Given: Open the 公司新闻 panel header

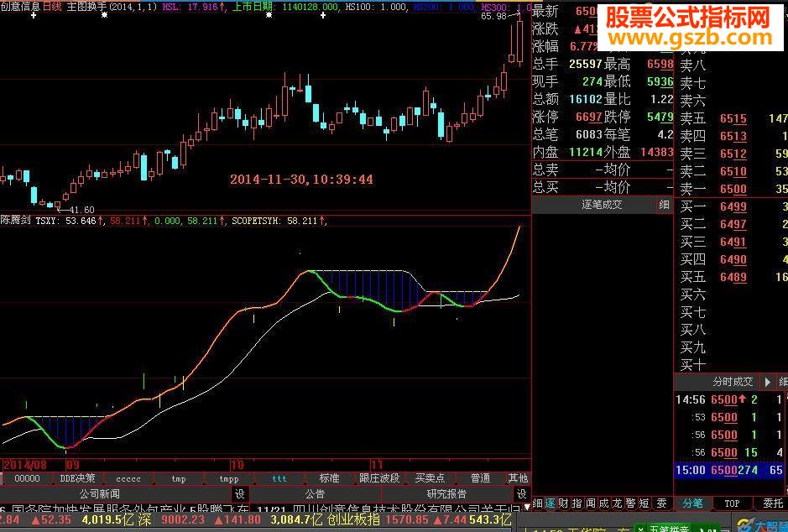Looking at the screenshot, I should click(x=100, y=494).
